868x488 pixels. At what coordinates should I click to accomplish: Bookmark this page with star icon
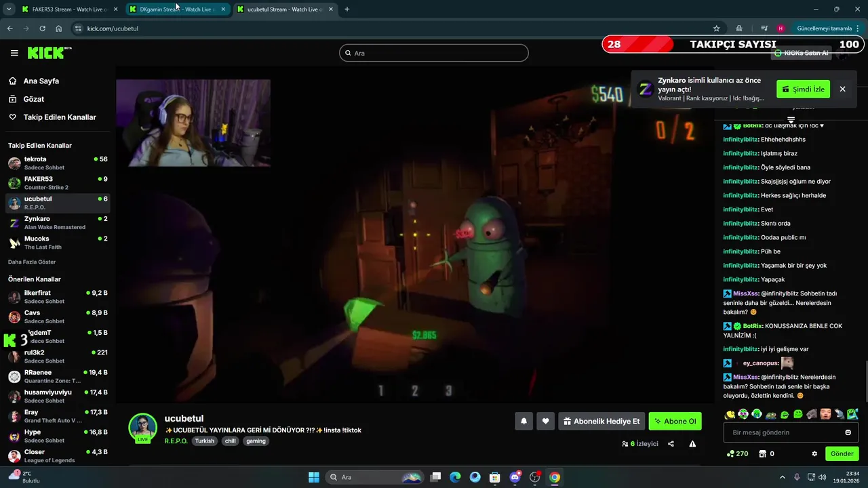716,28
